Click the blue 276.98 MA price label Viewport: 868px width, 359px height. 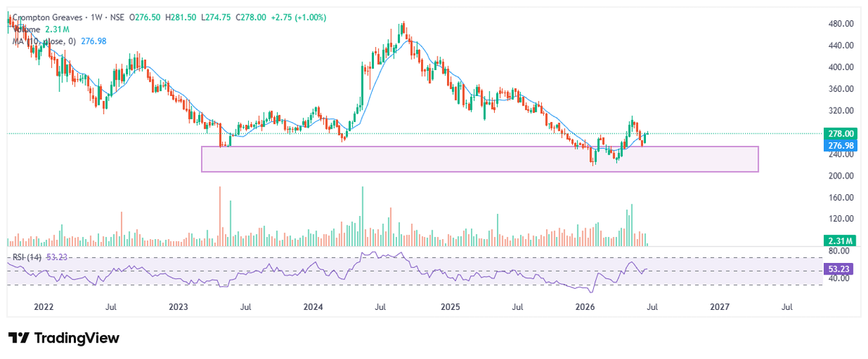point(839,146)
